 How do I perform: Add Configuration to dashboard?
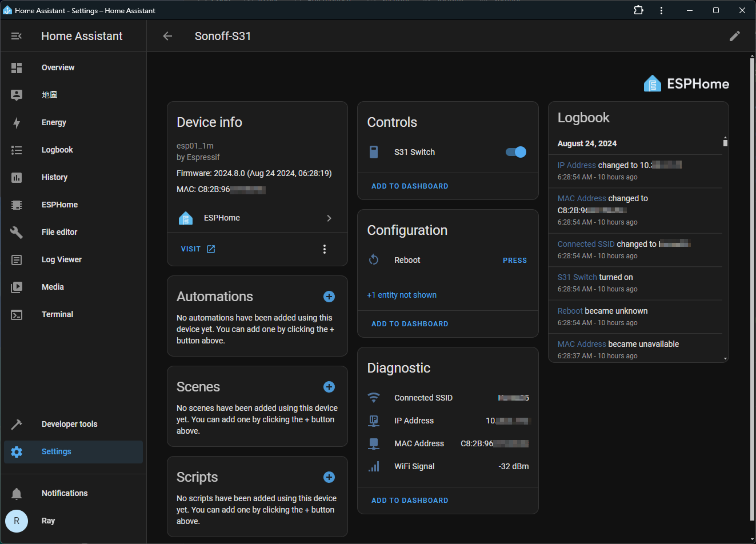coord(410,324)
